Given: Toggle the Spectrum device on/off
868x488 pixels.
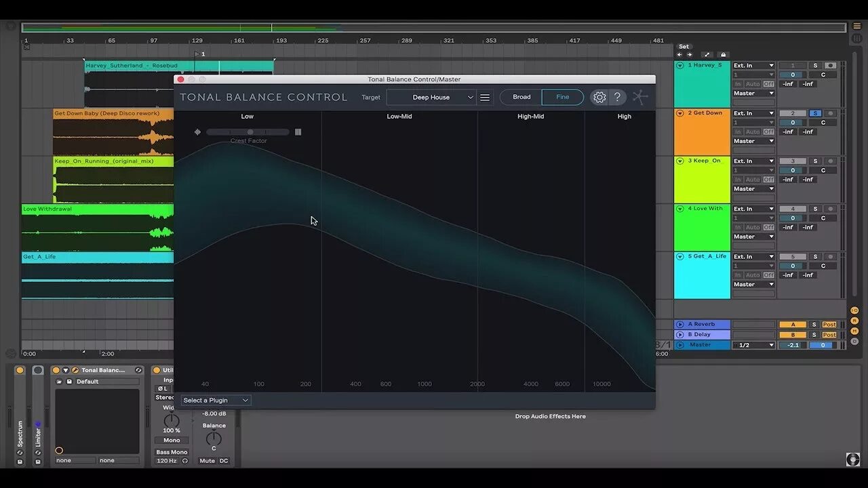Looking at the screenshot, I should pos(20,370).
